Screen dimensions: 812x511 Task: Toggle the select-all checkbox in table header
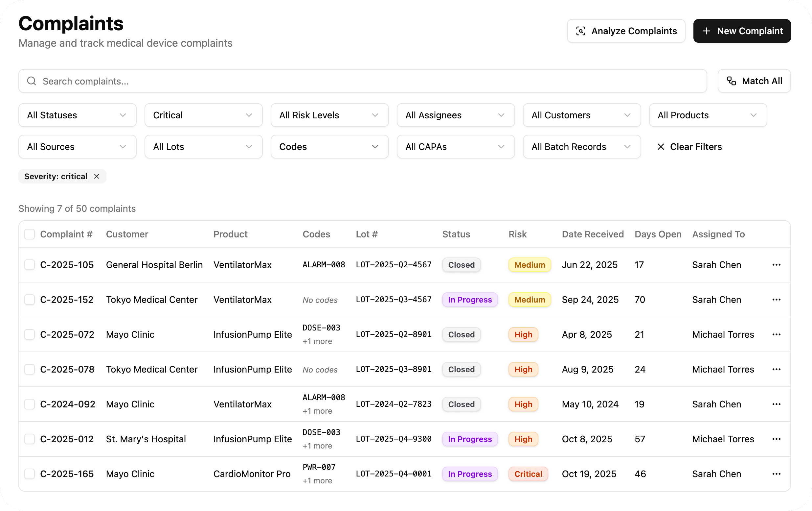click(30, 234)
